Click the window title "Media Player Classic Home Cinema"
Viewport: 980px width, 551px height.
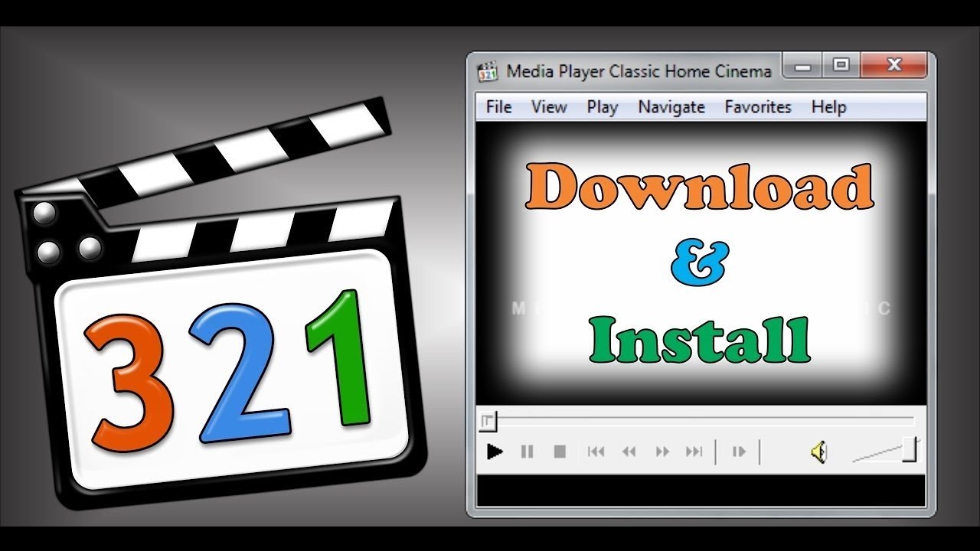coord(639,72)
